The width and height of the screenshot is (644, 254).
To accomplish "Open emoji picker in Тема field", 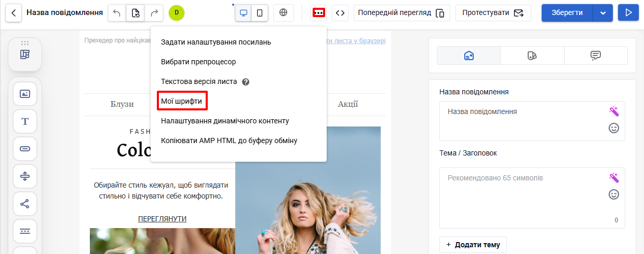I will point(614,194).
